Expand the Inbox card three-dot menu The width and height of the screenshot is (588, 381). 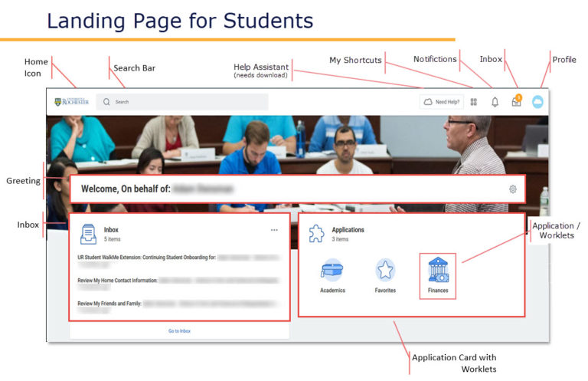coord(274,230)
